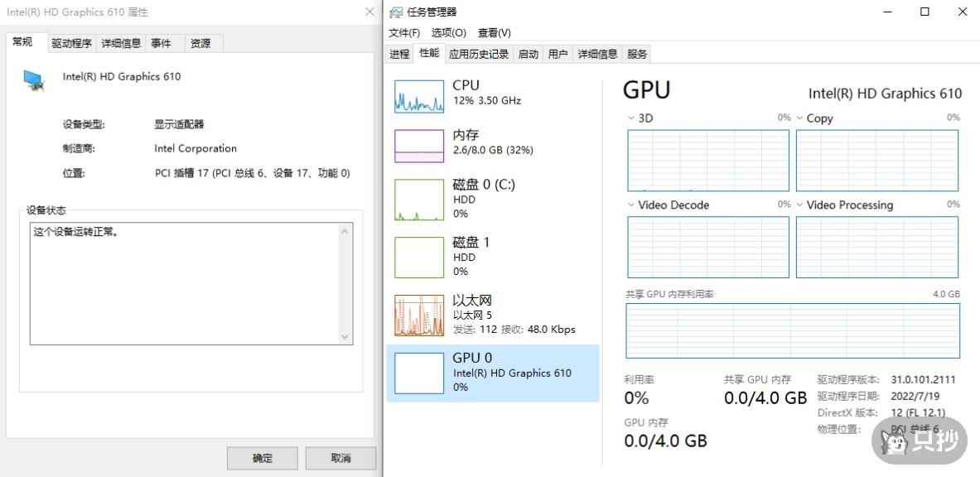Image resolution: width=980 pixels, height=477 pixels.
Task: Select 磁盘 0 (C:) disk graph
Action: tap(419, 200)
